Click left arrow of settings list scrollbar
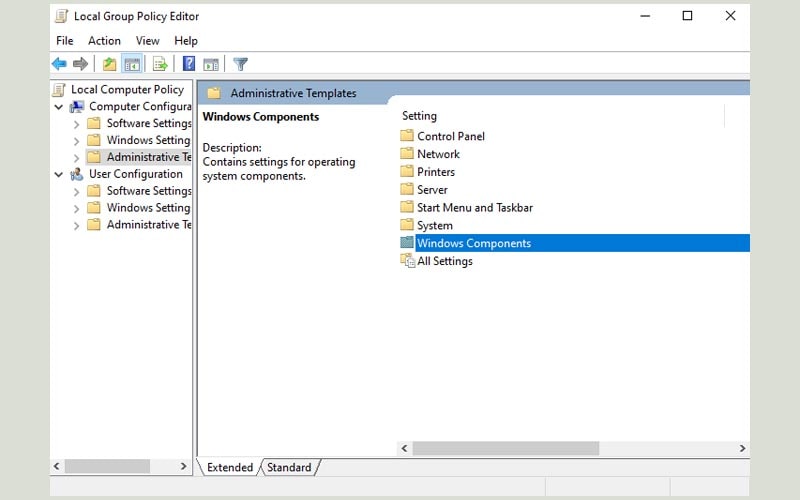Screen dimensions: 800x500 [x=404, y=448]
